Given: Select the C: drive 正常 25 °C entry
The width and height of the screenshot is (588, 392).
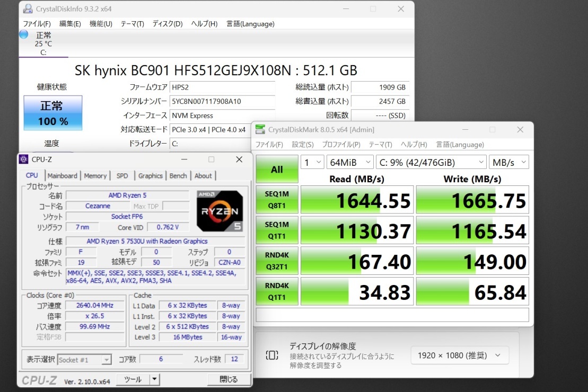Looking at the screenshot, I should (43, 43).
